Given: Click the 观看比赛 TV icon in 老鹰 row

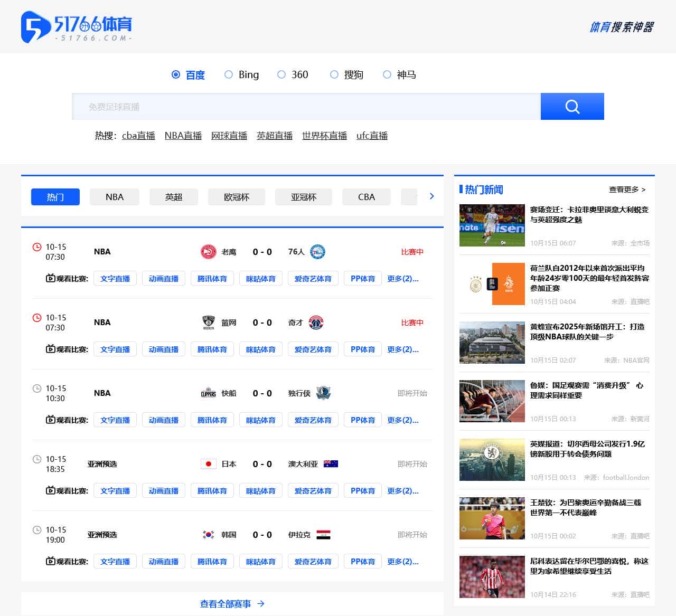Looking at the screenshot, I should click(51, 278).
